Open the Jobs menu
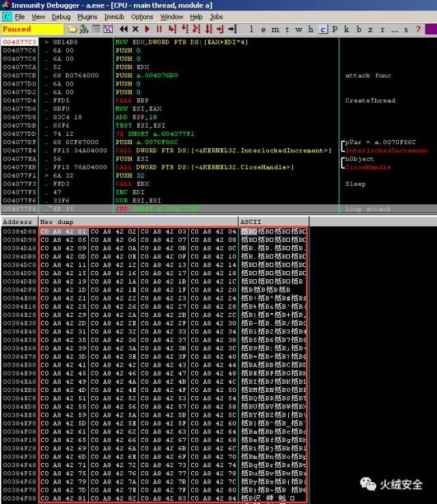The height and width of the screenshot is (504, 437). pyautogui.click(x=216, y=16)
